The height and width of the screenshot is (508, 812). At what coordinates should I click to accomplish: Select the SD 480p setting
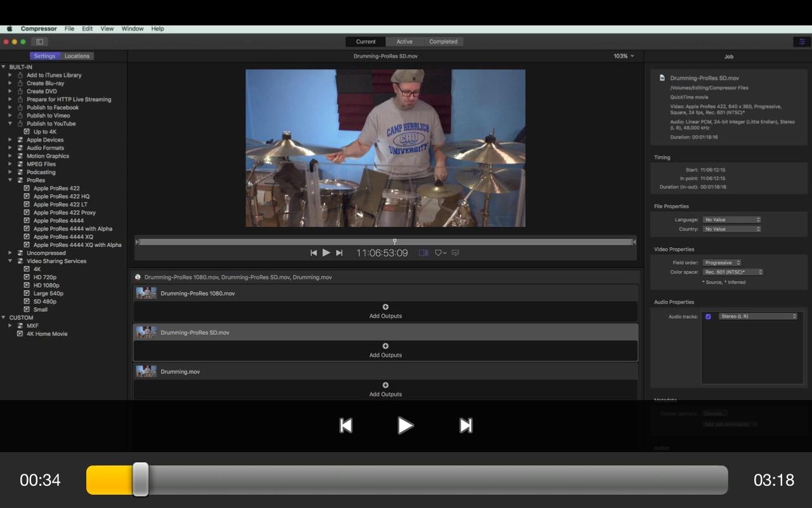pyautogui.click(x=45, y=302)
